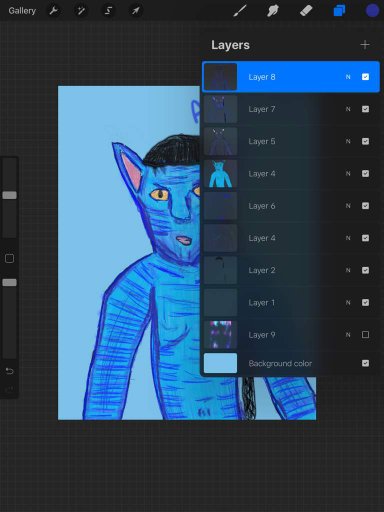Tap the undo arrow in sidebar

9,371
